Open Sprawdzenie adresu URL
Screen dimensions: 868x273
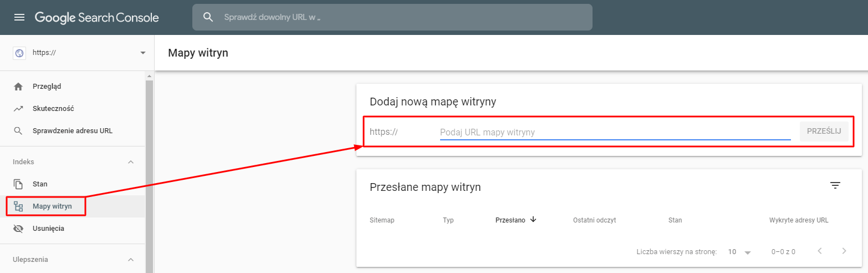coord(73,131)
